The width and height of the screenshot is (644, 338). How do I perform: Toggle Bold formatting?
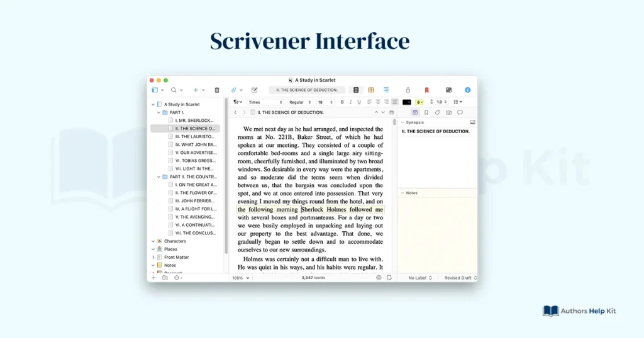[x=342, y=102]
